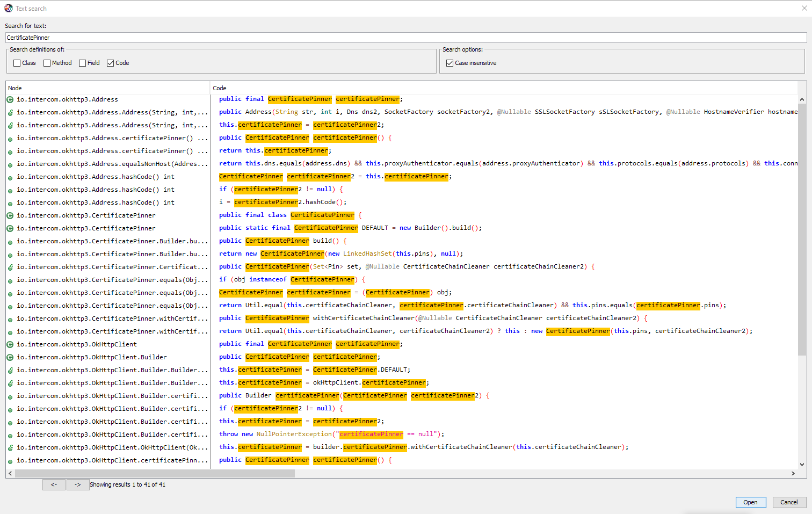Click the class icon beside OkHttpClient.Builder
The width and height of the screenshot is (812, 514).
coord(10,357)
